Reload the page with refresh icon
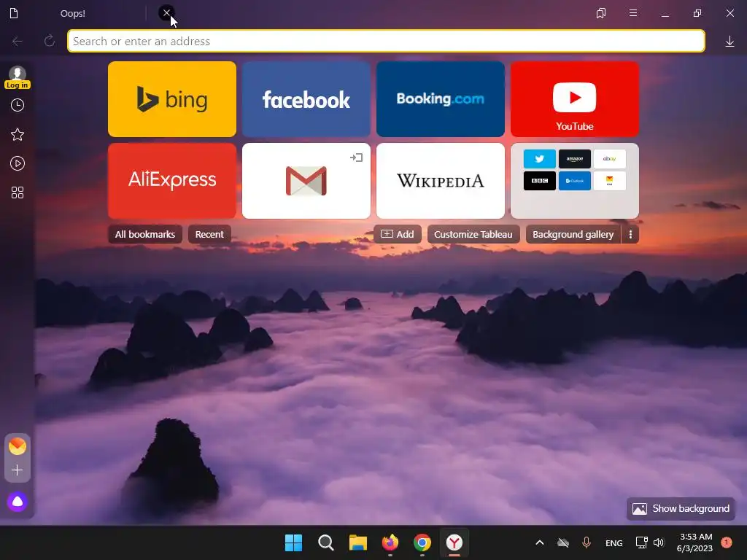Viewport: 747px width, 560px height. [x=49, y=41]
